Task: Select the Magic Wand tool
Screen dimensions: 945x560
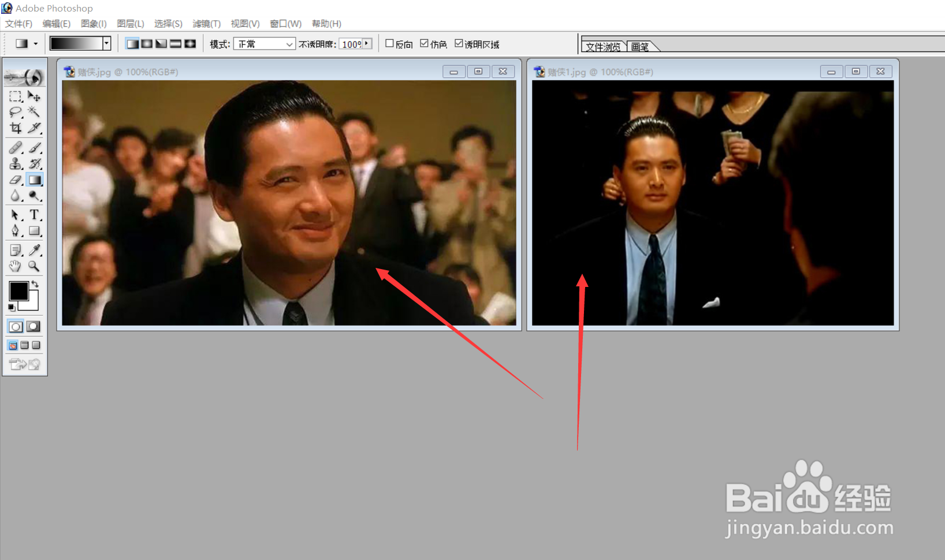Action: [34, 112]
